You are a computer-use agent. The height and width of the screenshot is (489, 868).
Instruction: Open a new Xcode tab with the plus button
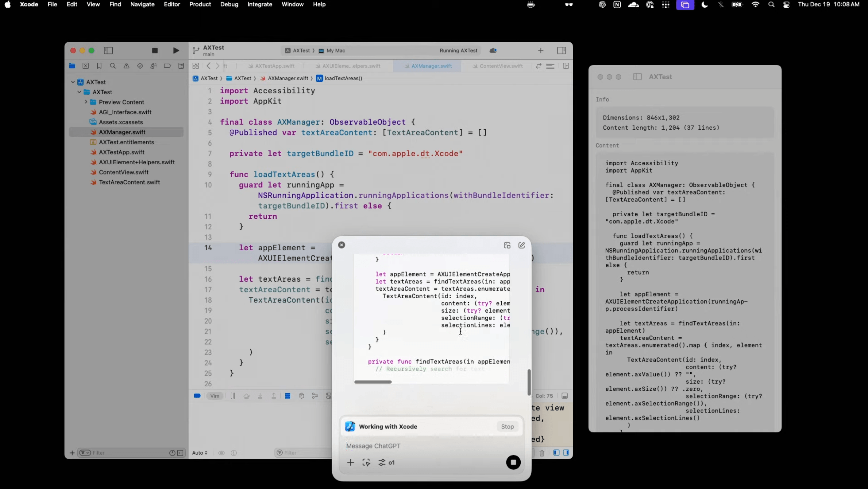(x=541, y=51)
